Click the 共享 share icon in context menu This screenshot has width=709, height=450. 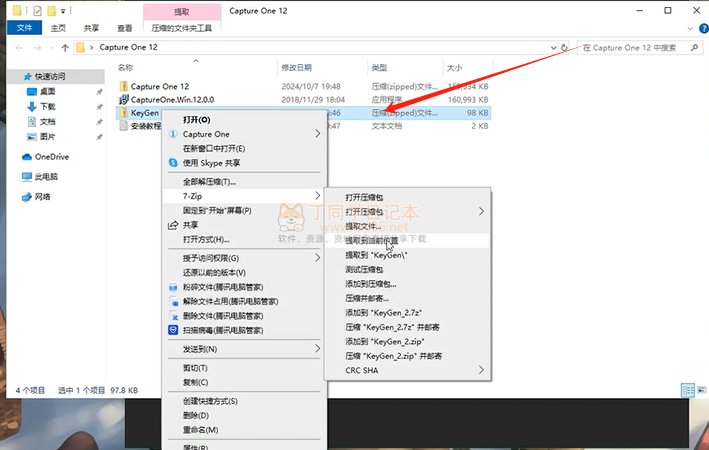(x=173, y=225)
